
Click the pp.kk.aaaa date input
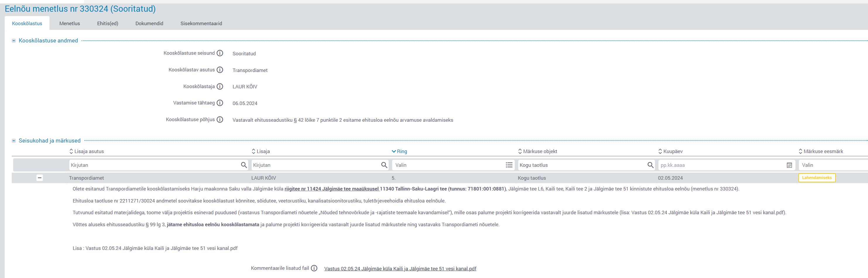pyautogui.click(x=726, y=165)
